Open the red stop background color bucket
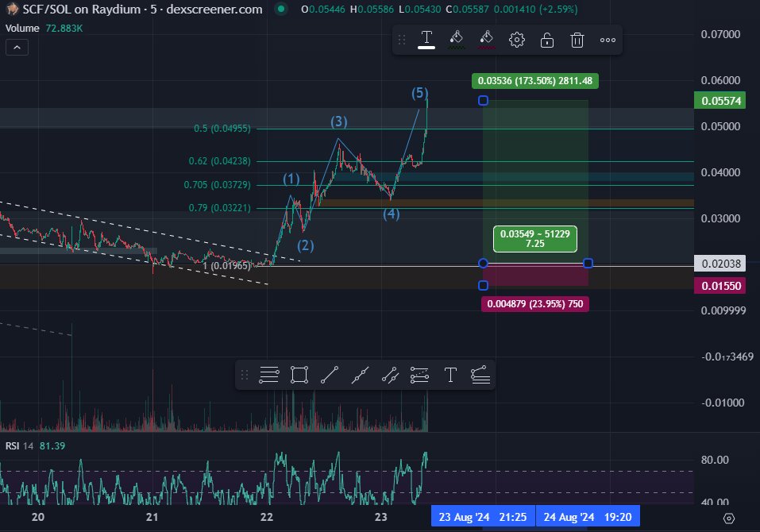Screen dimensions: 760x532 pos(486,40)
